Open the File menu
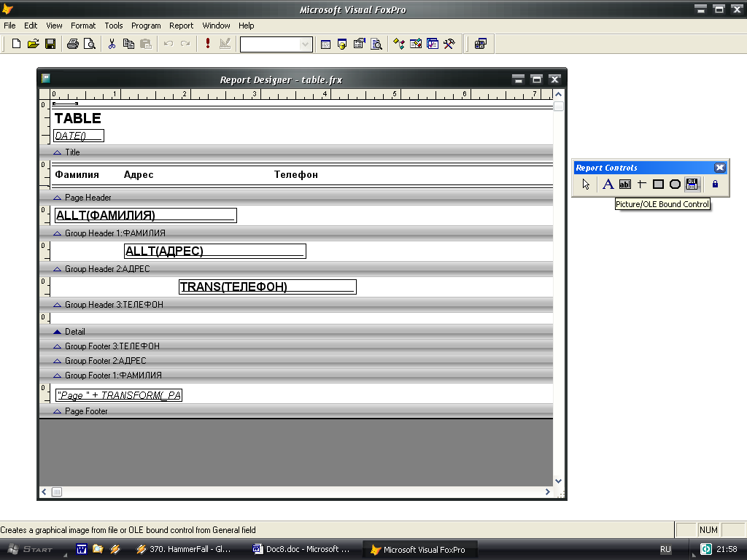The height and width of the screenshot is (560, 747). (9, 26)
